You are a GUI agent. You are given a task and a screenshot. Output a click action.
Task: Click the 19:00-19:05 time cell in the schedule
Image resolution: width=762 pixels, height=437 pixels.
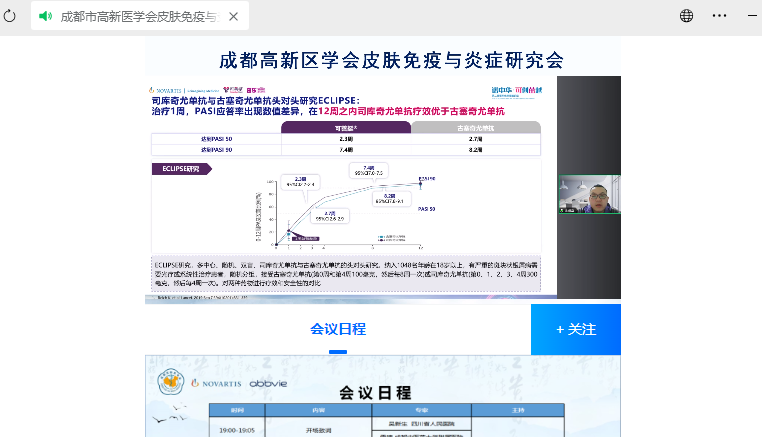coord(238,429)
